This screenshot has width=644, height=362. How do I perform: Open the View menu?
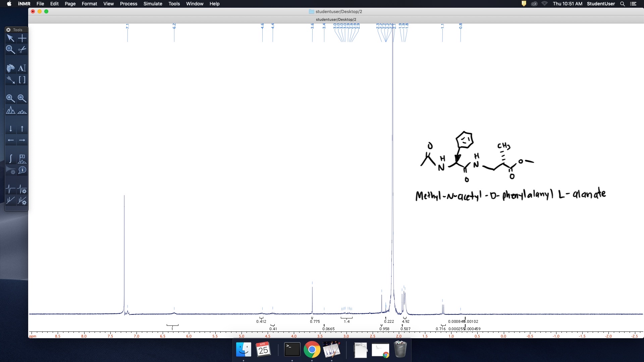click(108, 4)
